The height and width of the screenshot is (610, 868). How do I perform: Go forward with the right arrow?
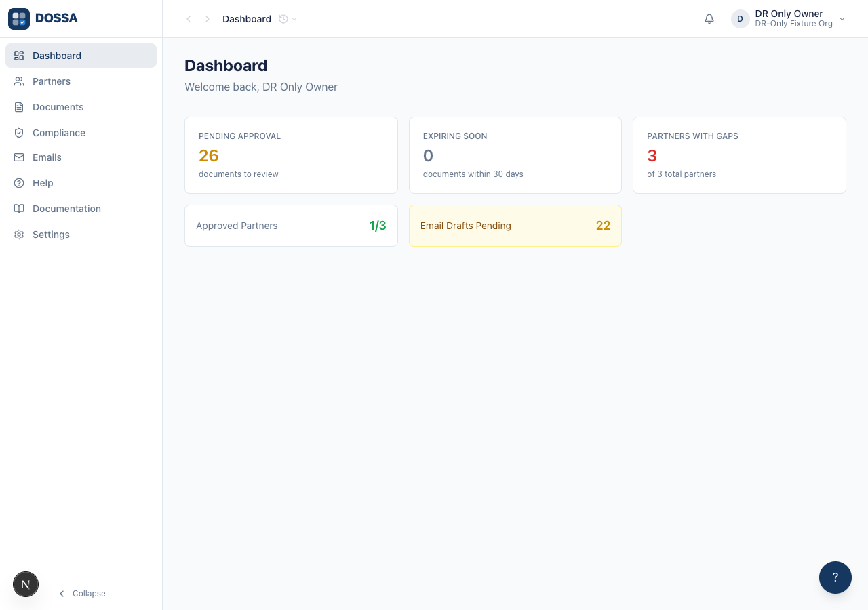[208, 19]
